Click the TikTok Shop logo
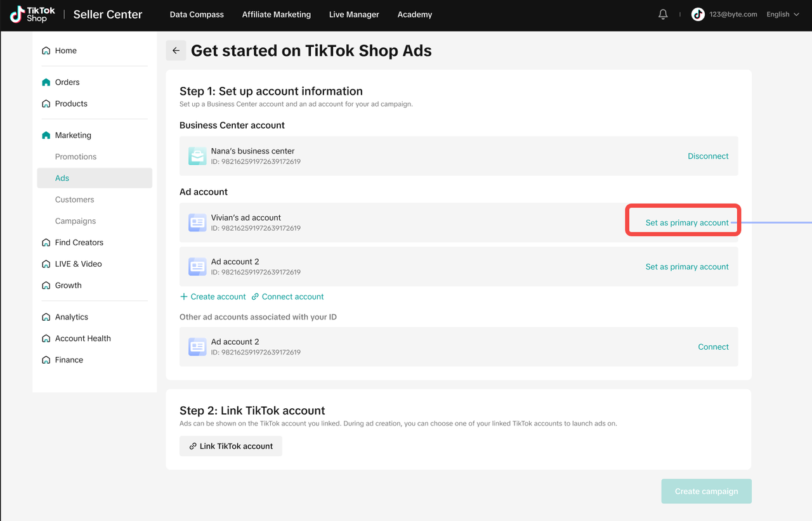This screenshot has height=521, width=812. pyautogui.click(x=32, y=14)
